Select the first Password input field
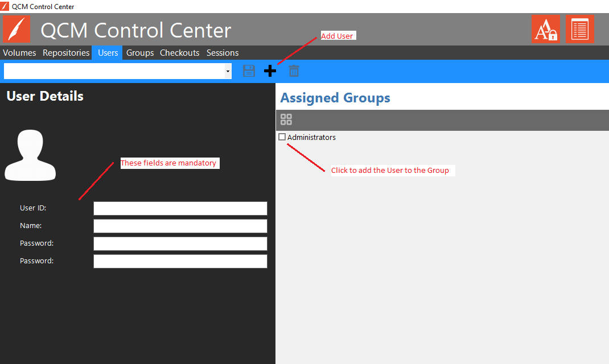The image size is (609, 364). [180, 243]
